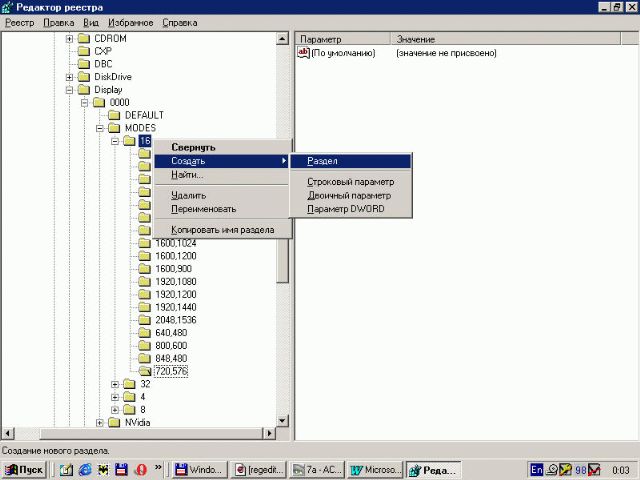Click the string value ab icon
Image resolution: width=640 pixels, height=480 pixels.
(x=303, y=53)
